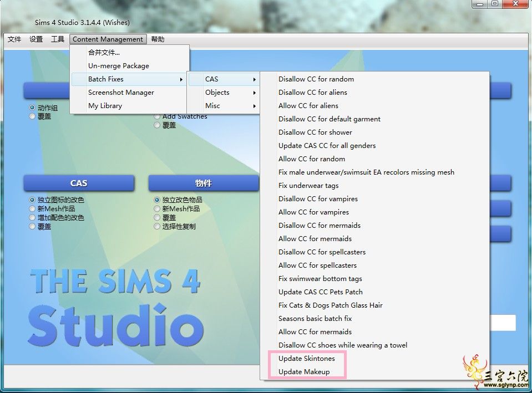532x393 pixels.
Task: Run Seasons basic batch fix
Action: 375,318
